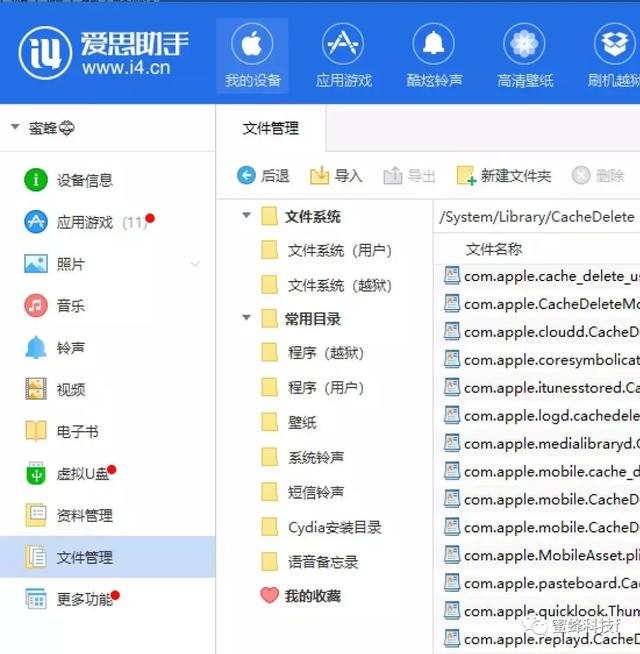Click the 删除 delete button
Viewport: 640px width, 654px height.
598,176
